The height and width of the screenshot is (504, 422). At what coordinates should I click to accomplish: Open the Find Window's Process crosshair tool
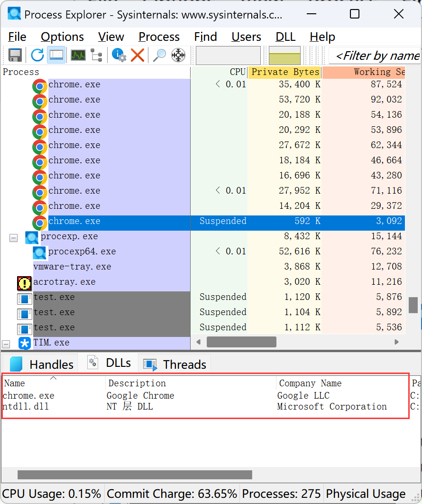(178, 55)
